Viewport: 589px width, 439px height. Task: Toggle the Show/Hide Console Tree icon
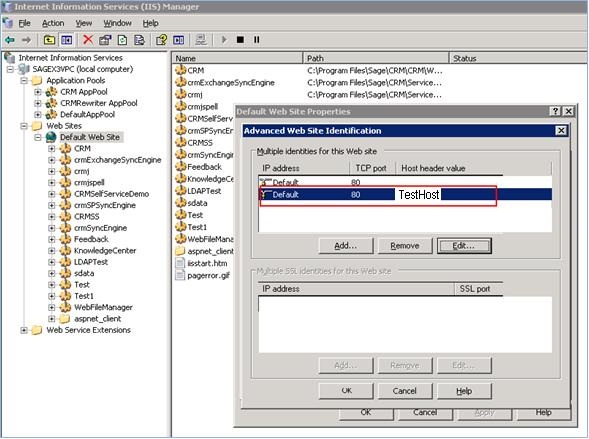coord(67,39)
